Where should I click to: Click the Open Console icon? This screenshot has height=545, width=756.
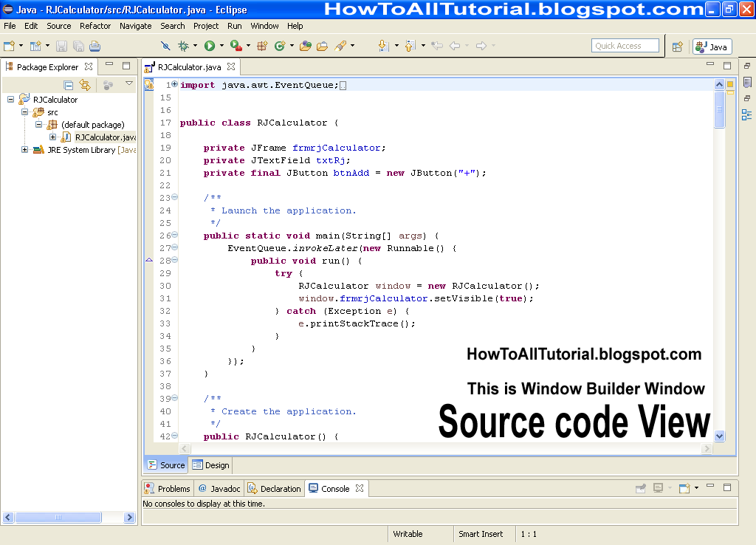(x=684, y=488)
